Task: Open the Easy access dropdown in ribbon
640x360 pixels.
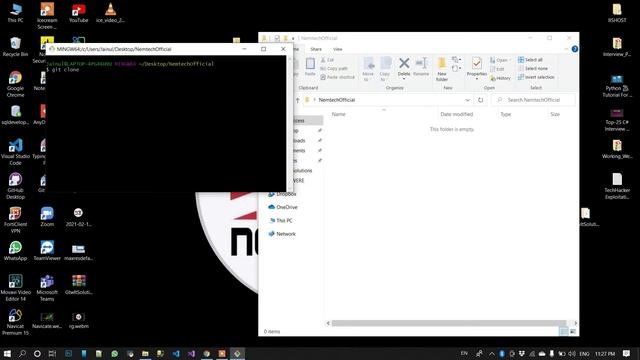Action: pyautogui.click(x=456, y=69)
